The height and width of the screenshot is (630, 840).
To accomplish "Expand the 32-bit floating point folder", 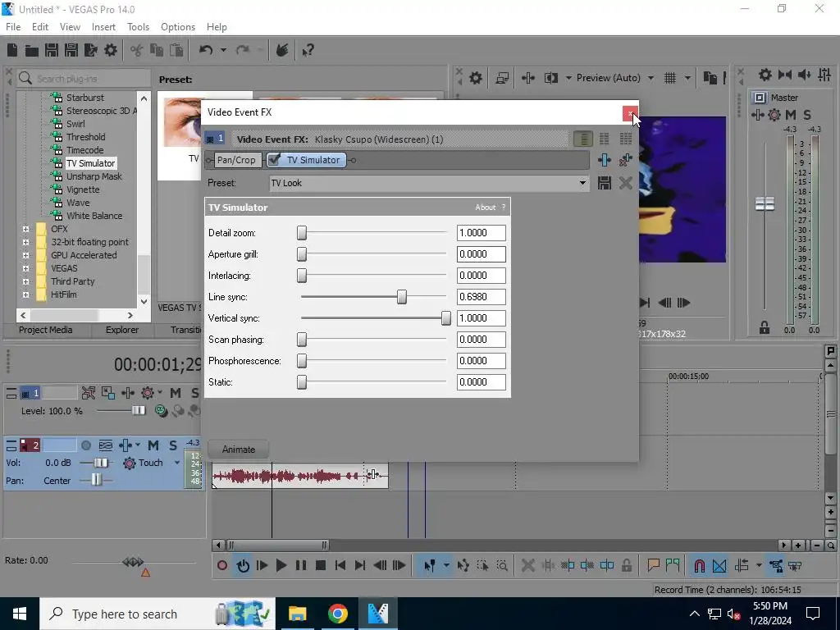I will point(25,242).
